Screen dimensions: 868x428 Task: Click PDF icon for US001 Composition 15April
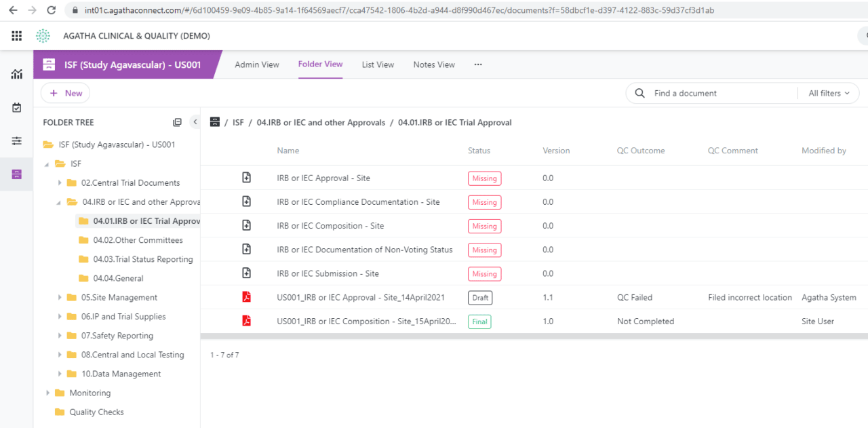tap(247, 321)
